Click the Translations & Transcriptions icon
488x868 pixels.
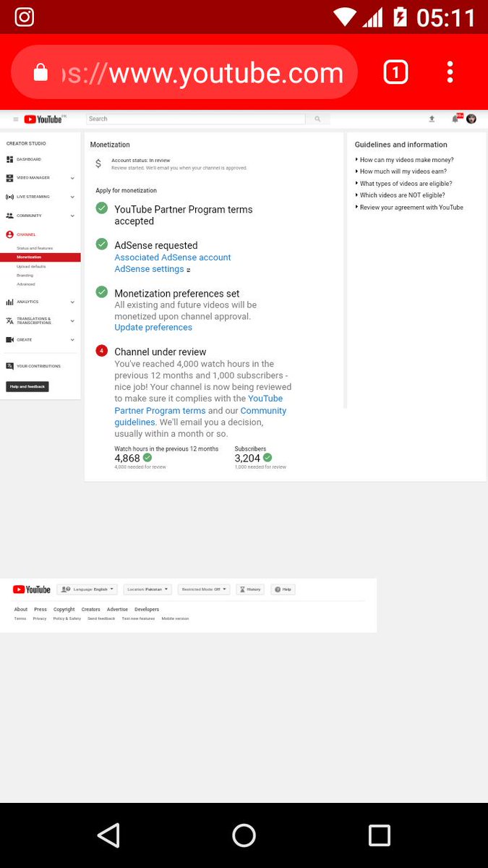[10, 320]
